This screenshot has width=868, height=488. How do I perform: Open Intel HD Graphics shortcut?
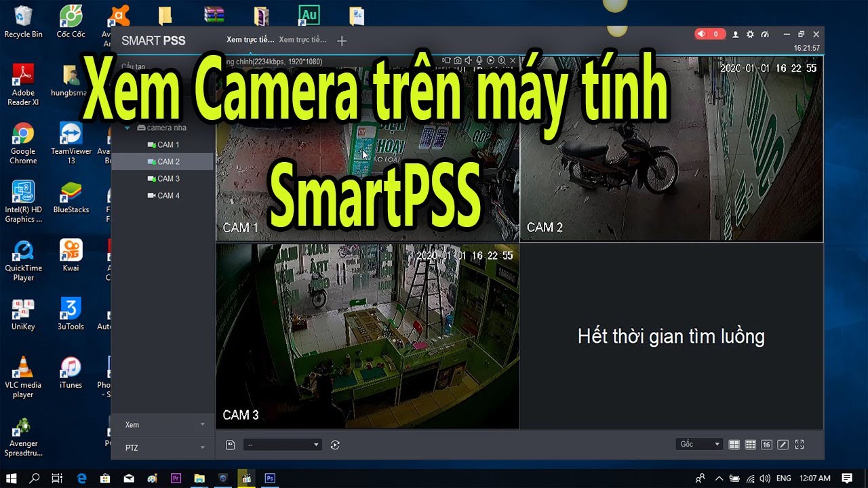click(x=23, y=202)
